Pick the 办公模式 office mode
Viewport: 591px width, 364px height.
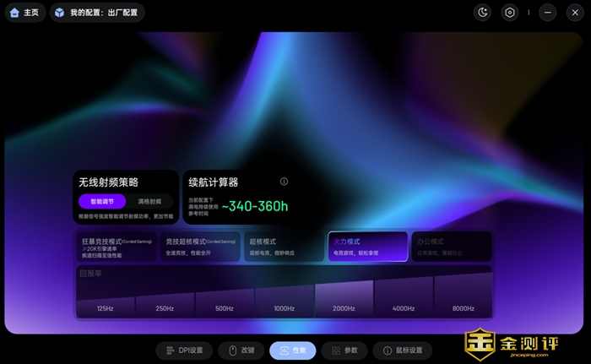451,247
